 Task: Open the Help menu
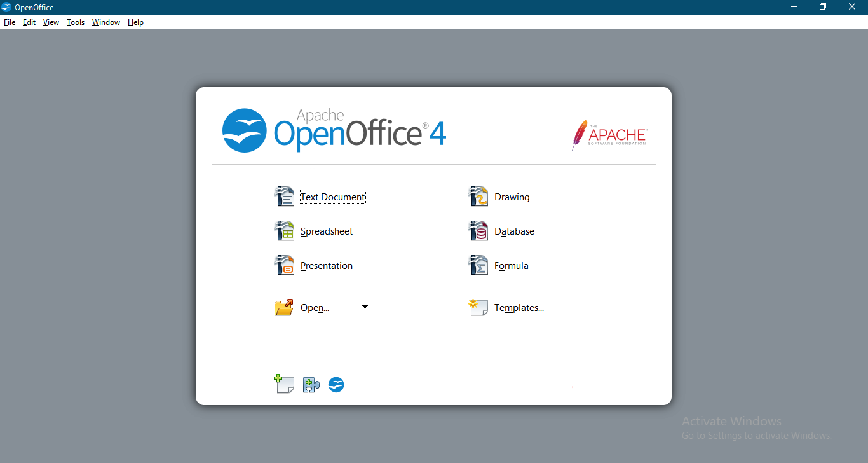click(x=135, y=22)
